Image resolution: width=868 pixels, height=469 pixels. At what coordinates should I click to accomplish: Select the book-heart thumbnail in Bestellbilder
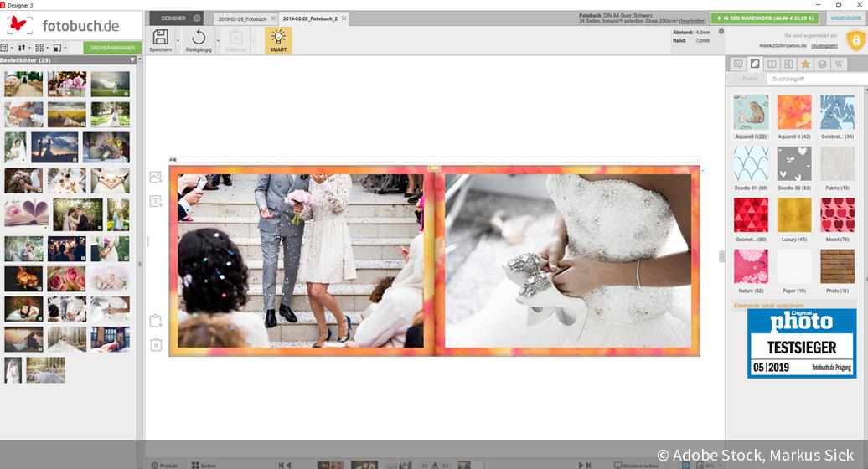27,213
